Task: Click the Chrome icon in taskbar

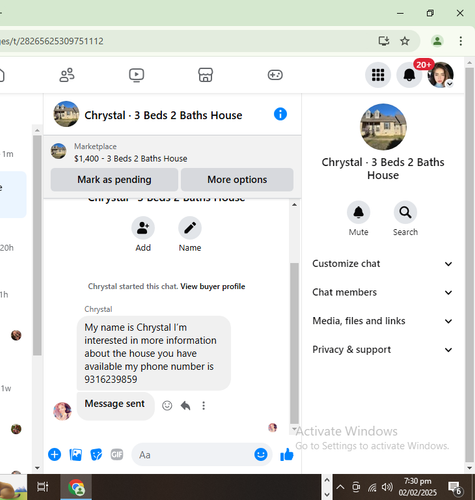Action: (76, 487)
